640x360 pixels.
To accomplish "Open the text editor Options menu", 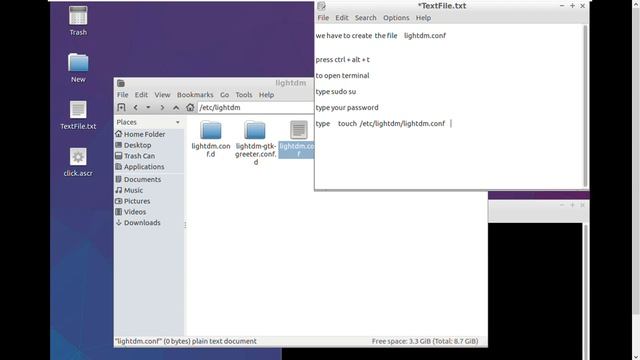I will 396,18.
